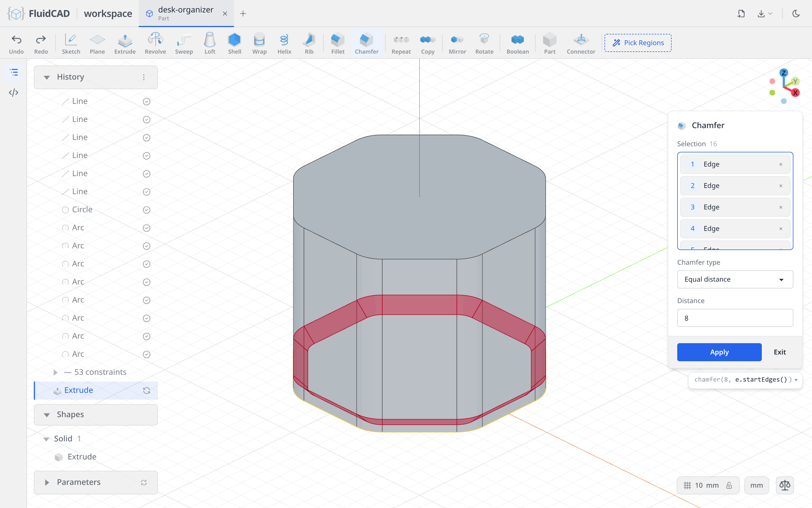Screen dimensions: 812x508
Task: Collapse the Shapes panel
Action: [x=47, y=415]
